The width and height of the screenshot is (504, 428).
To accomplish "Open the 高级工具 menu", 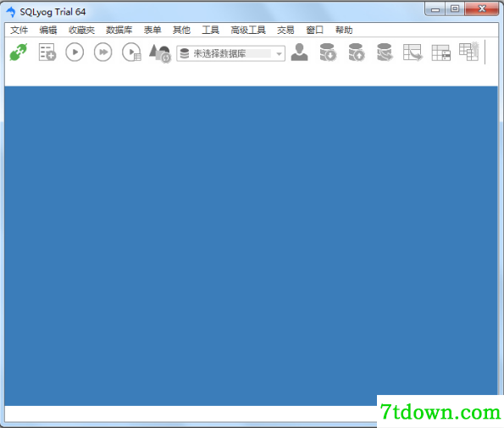I will (x=248, y=30).
